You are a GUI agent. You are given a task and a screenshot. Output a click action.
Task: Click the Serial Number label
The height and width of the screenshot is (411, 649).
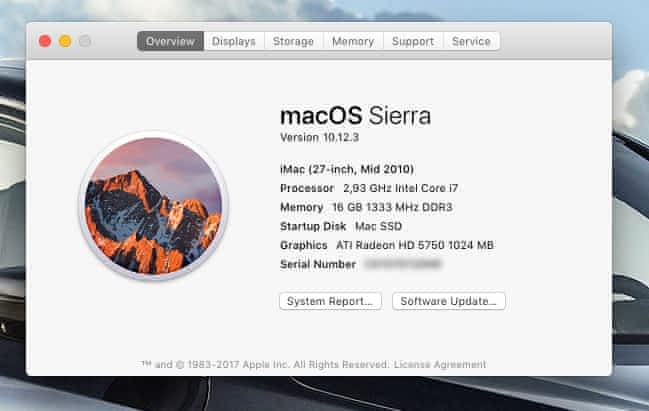(318, 264)
